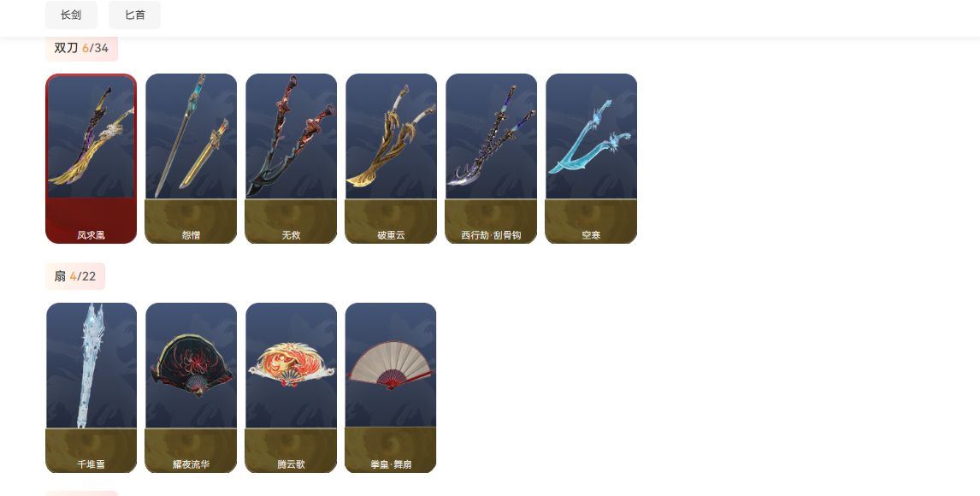Open the 怨憎 weapon skin card

192,159
